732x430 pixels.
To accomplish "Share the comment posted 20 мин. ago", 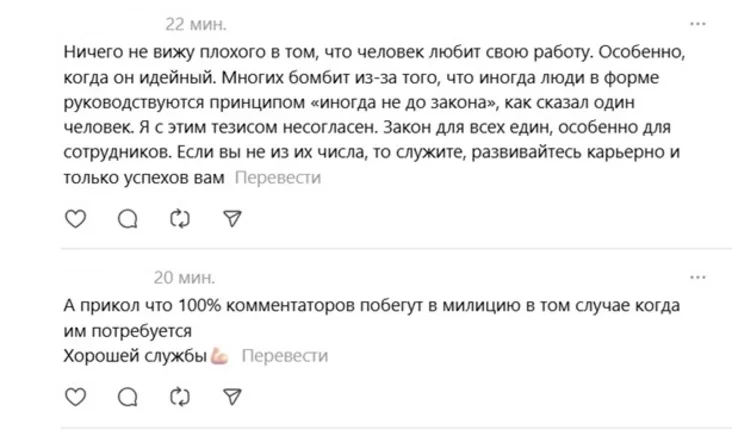I will pyautogui.click(x=232, y=397).
